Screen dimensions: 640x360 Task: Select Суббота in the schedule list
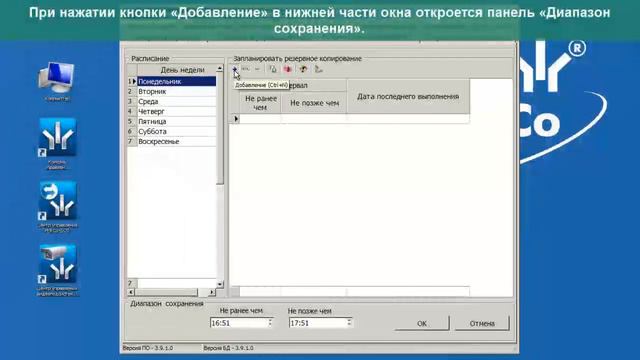(176, 131)
